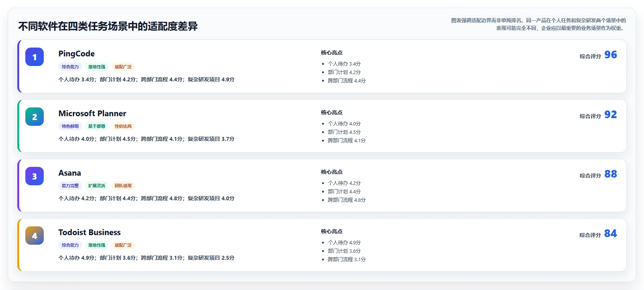The image size is (644, 290).
Task: Click the 核心亮点 heading in PingCode card
Action: pos(332,53)
